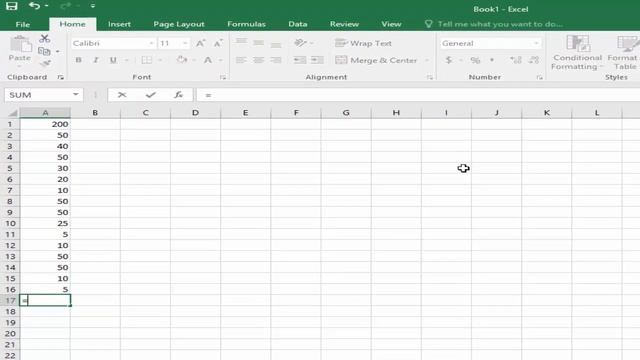640x360 pixels.
Task: Click the Orientation text angle icon
Action: [300, 43]
